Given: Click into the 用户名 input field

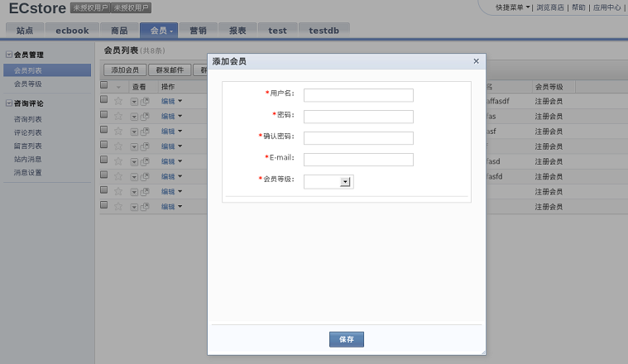Looking at the screenshot, I should [x=357, y=95].
